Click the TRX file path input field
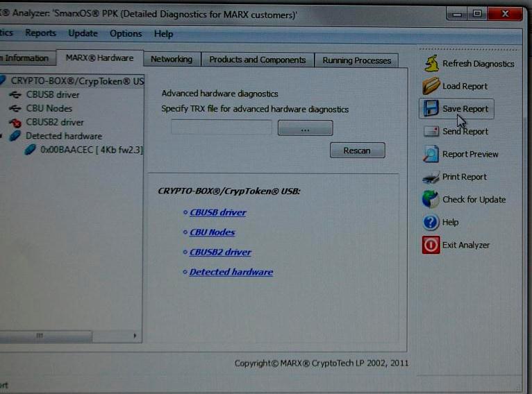This screenshot has width=532, height=394. [x=222, y=127]
